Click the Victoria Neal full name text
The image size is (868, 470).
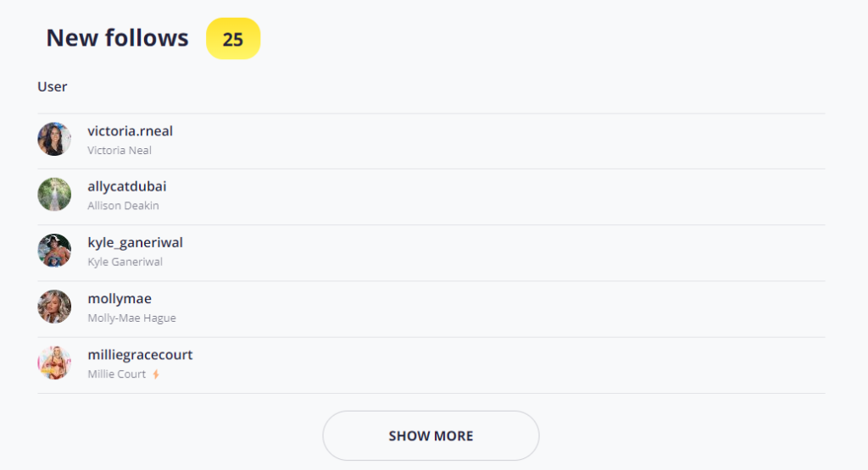pos(120,151)
